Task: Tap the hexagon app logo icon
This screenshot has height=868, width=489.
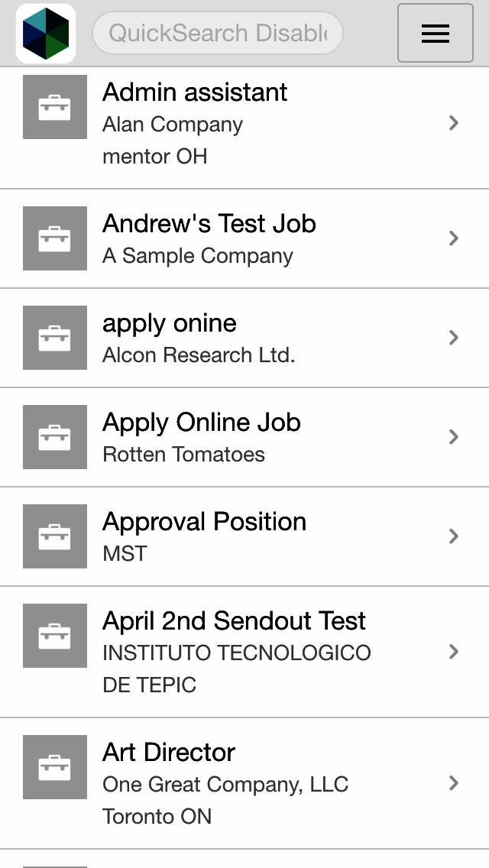Action: click(46, 34)
